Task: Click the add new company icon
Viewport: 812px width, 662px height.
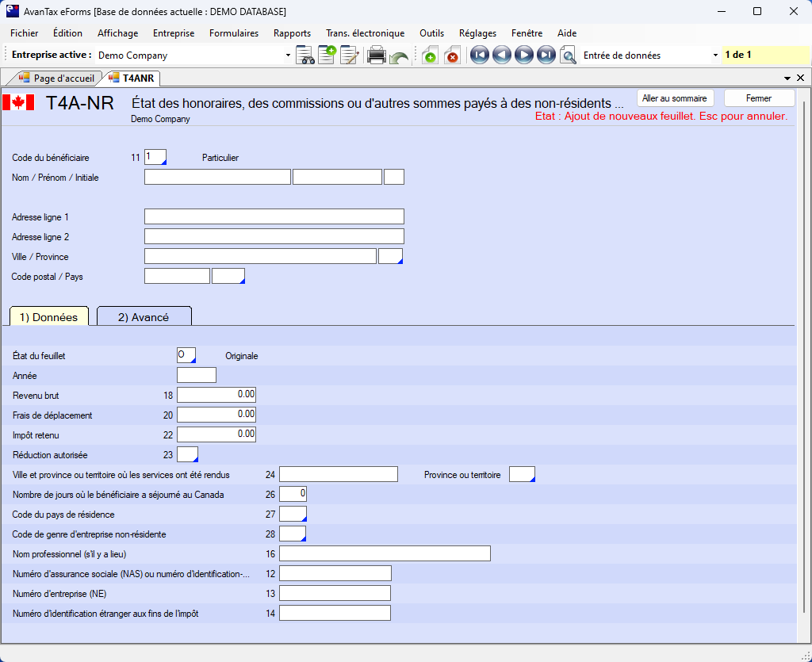Action: point(327,55)
